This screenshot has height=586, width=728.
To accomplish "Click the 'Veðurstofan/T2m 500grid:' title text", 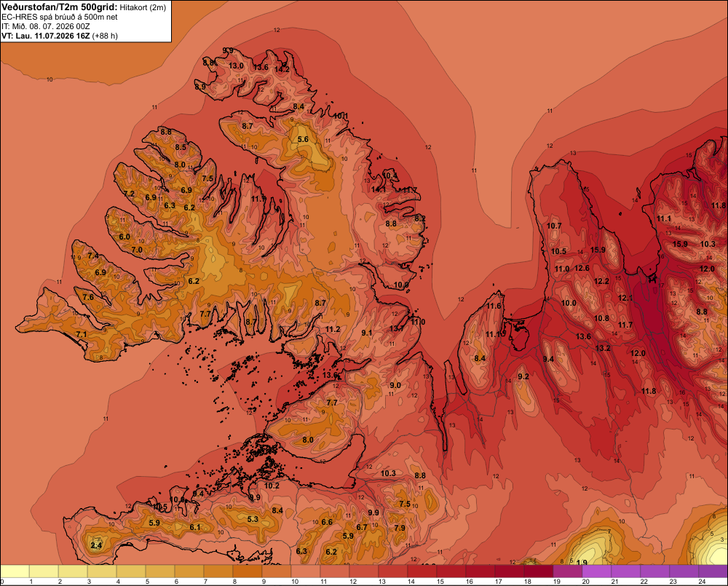I will (x=59, y=7).
